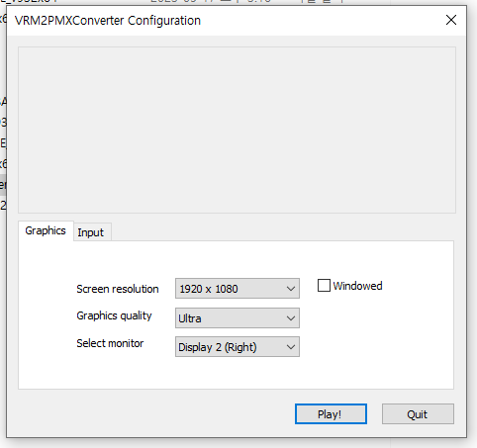Click the VRM2PMXConverter Configuration title text
This screenshot has width=477, height=448.
[108, 21]
